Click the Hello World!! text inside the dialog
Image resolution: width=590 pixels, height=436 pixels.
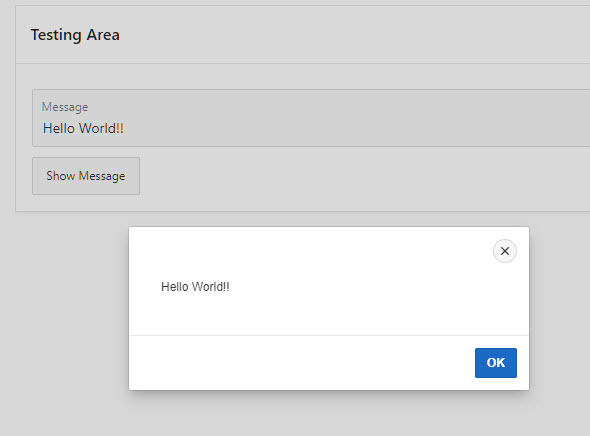(195, 287)
